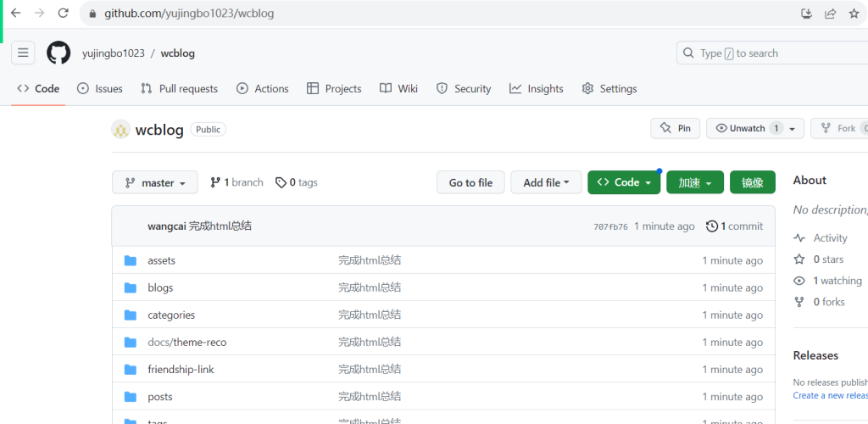
Task: Click the categories folder icon
Action: [131, 315]
